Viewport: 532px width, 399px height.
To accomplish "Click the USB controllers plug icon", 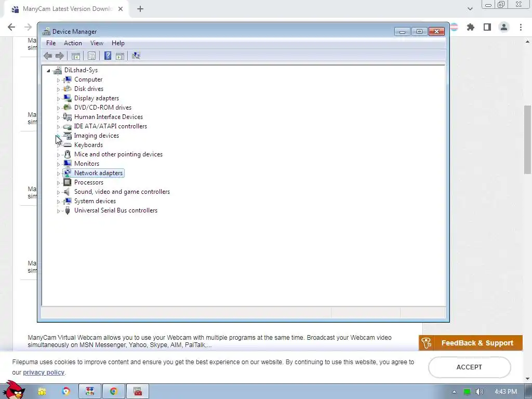I will (x=67, y=210).
